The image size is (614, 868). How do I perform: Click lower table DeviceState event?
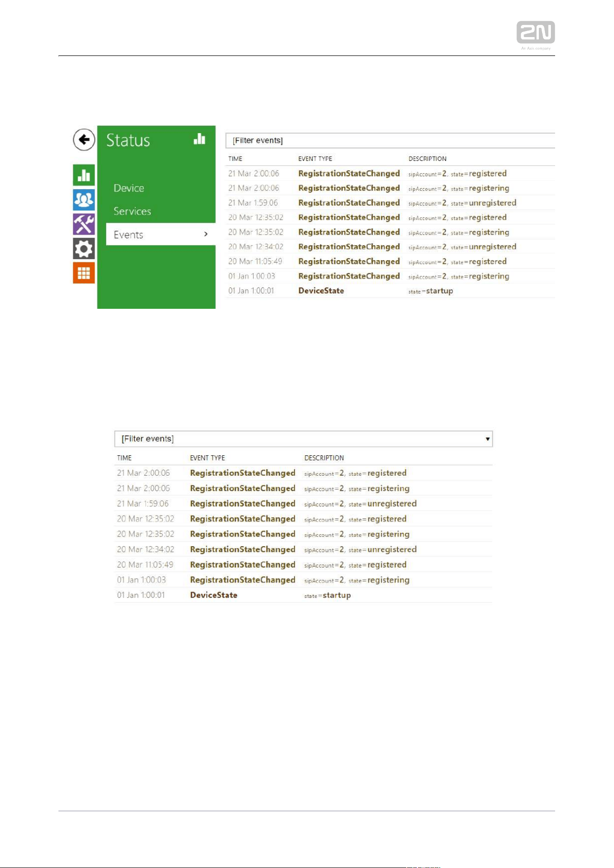[x=214, y=595]
